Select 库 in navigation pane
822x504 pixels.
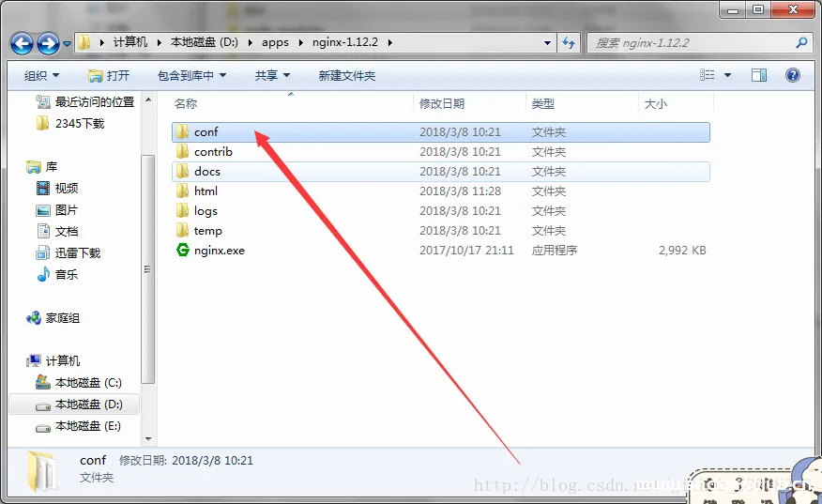pos(42,167)
